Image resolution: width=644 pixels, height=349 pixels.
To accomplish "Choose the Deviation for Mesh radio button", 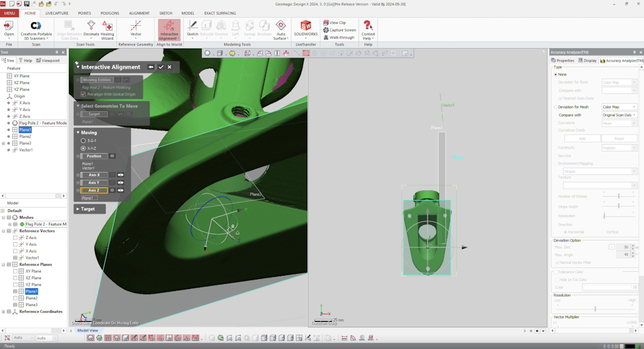I will 556,107.
